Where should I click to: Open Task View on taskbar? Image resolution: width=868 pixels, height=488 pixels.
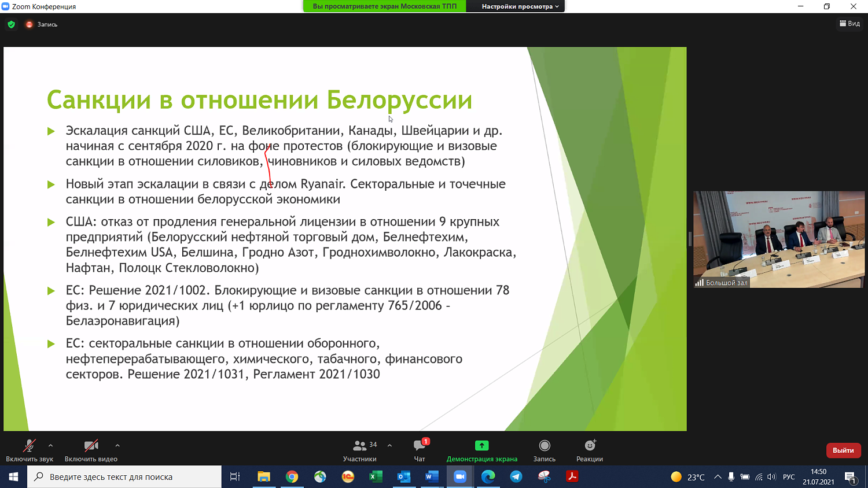click(235, 477)
